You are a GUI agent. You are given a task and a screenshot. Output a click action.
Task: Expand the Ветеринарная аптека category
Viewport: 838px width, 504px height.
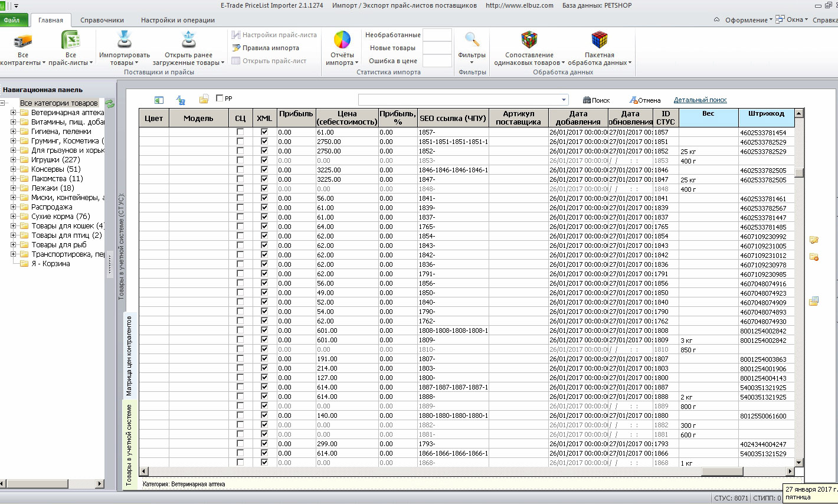click(x=13, y=113)
